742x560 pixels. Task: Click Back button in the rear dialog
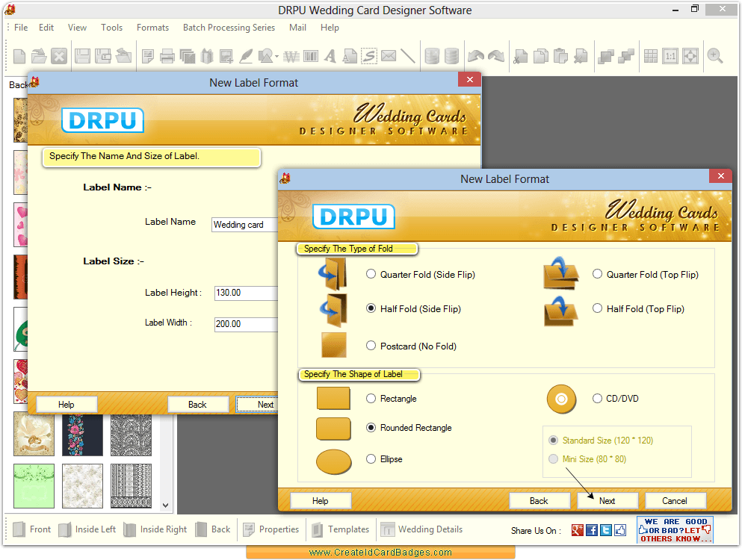pyautogui.click(x=198, y=405)
